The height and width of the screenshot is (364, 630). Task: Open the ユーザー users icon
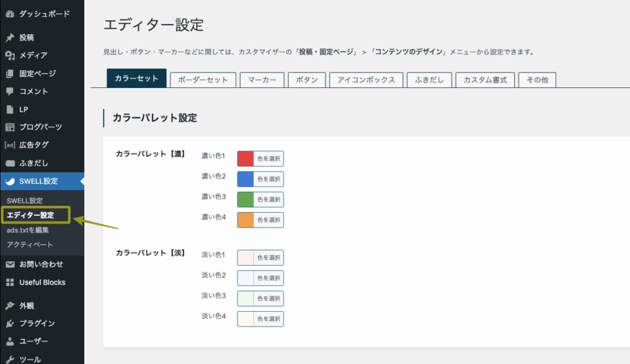[9, 341]
